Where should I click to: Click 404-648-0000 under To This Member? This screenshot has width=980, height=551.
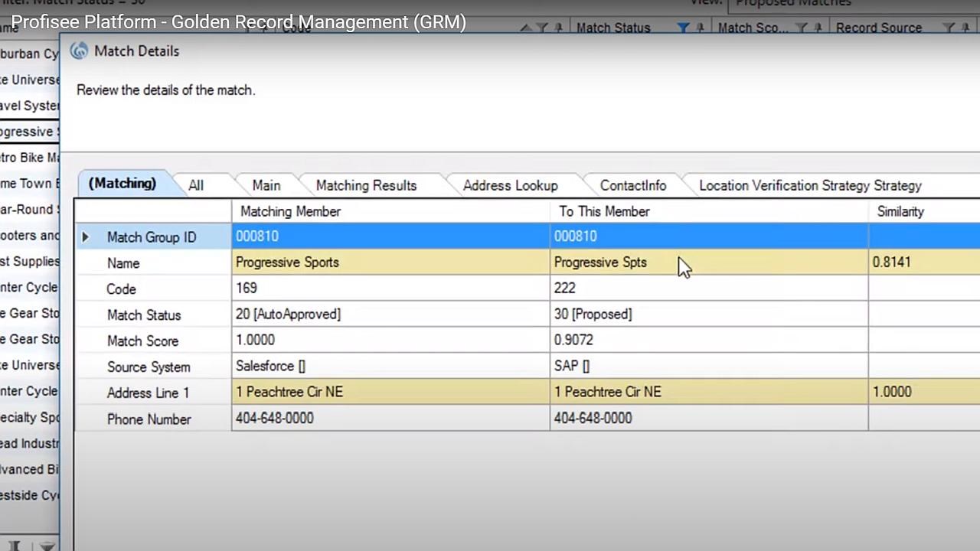[x=709, y=418]
